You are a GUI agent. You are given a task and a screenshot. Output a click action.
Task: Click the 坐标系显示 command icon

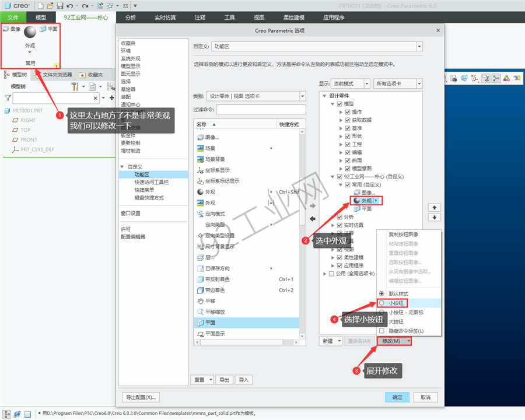(201, 170)
